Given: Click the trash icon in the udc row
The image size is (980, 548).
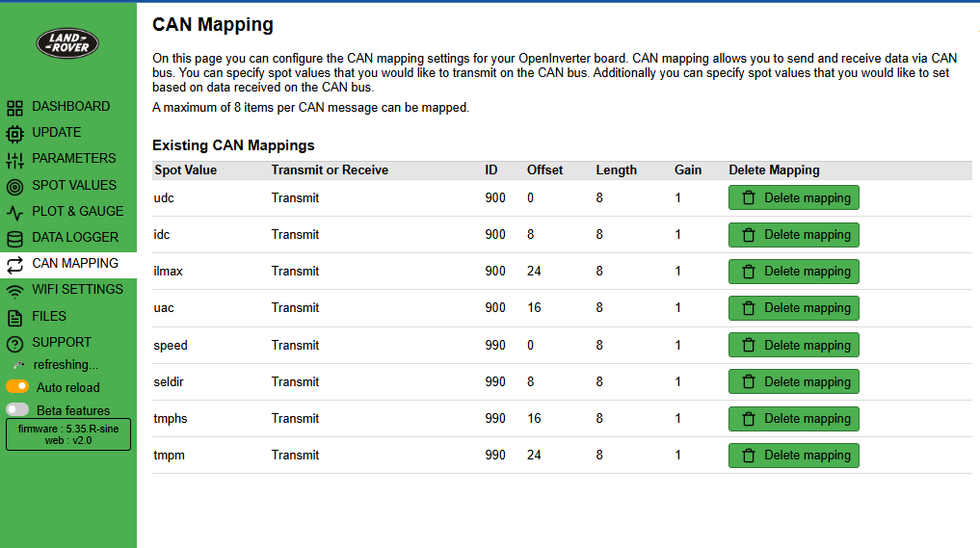Looking at the screenshot, I should [x=749, y=198].
